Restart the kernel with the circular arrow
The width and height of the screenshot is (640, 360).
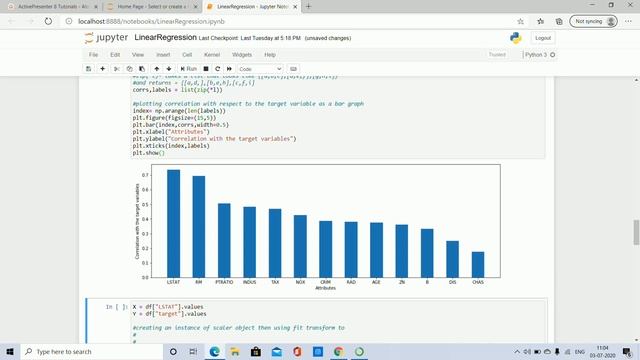pyautogui.click(x=218, y=69)
